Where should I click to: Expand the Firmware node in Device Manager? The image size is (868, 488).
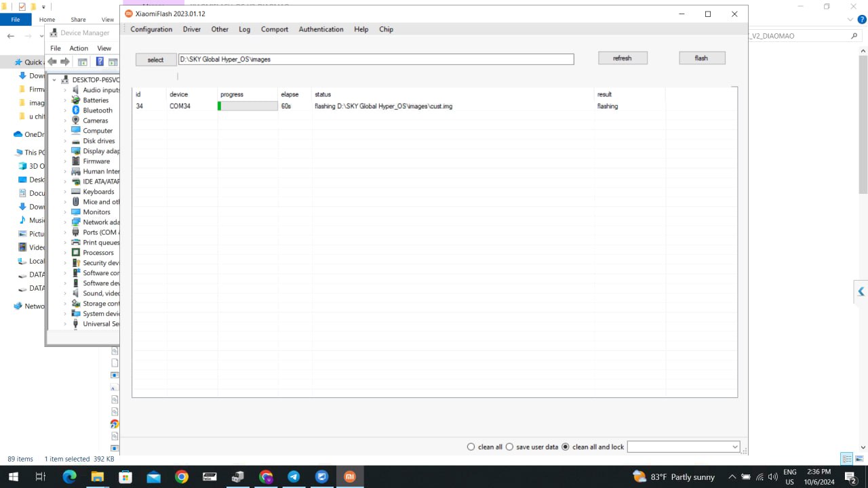[x=66, y=161]
